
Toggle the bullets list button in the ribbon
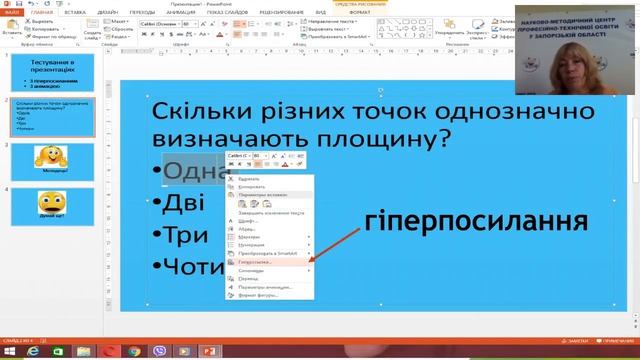pos(237,24)
